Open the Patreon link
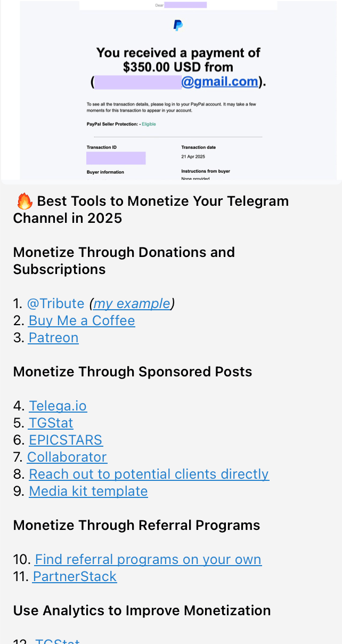 tap(53, 338)
